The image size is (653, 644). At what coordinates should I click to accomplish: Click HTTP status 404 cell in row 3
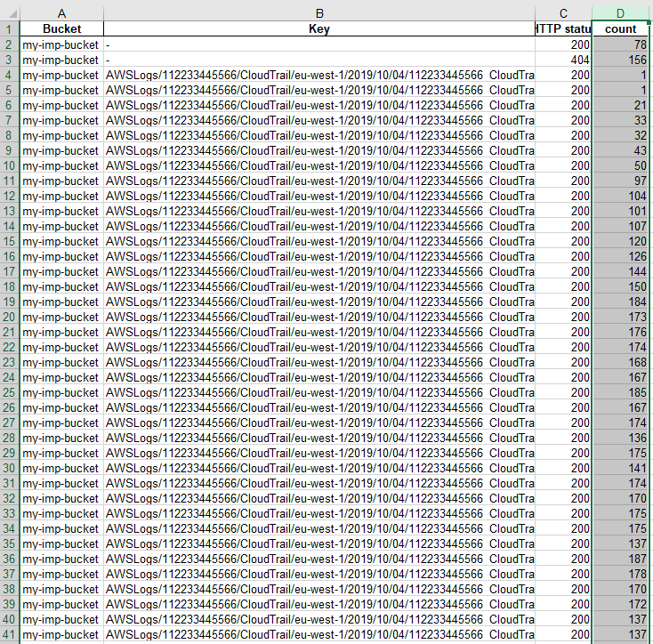[x=563, y=60]
